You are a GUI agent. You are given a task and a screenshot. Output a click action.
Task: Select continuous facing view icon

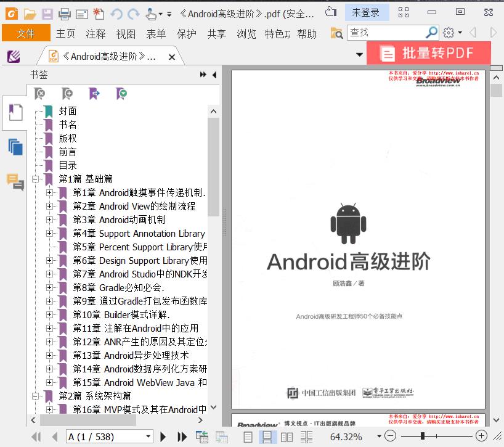pos(306,437)
